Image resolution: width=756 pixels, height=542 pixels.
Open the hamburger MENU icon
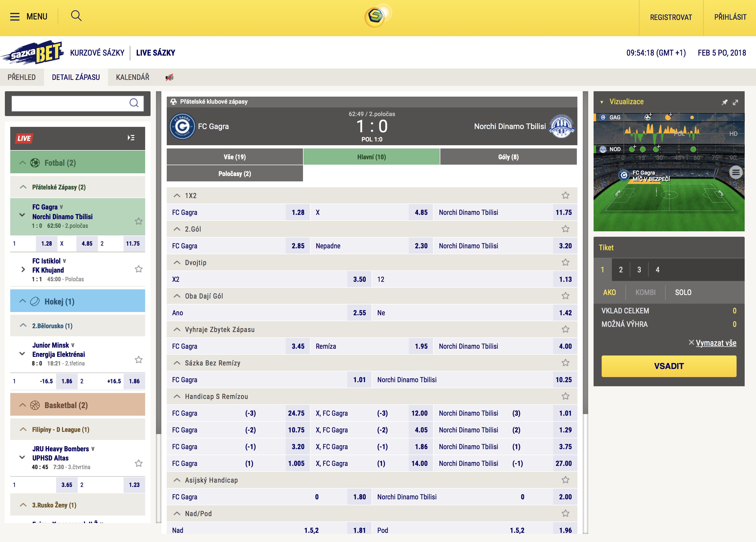pos(15,17)
